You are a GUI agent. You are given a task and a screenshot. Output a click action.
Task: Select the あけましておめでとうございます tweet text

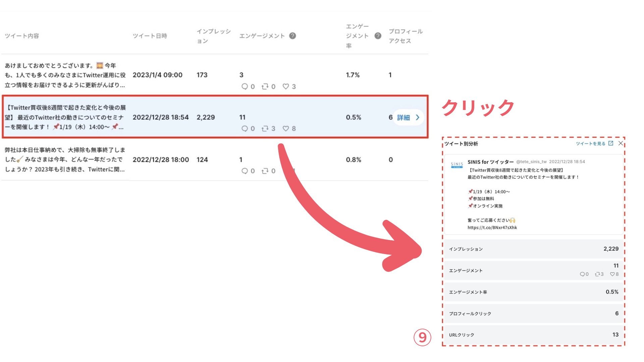point(65,75)
